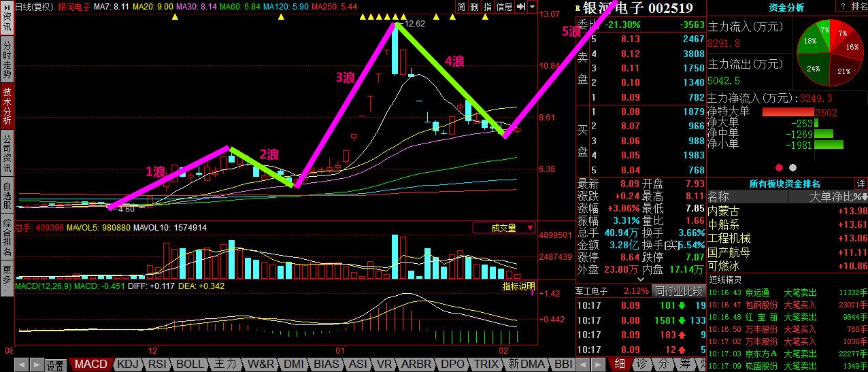This screenshot has height=372, width=868.
Task: Click the 国产航母 sector row
Action: [x=788, y=252]
